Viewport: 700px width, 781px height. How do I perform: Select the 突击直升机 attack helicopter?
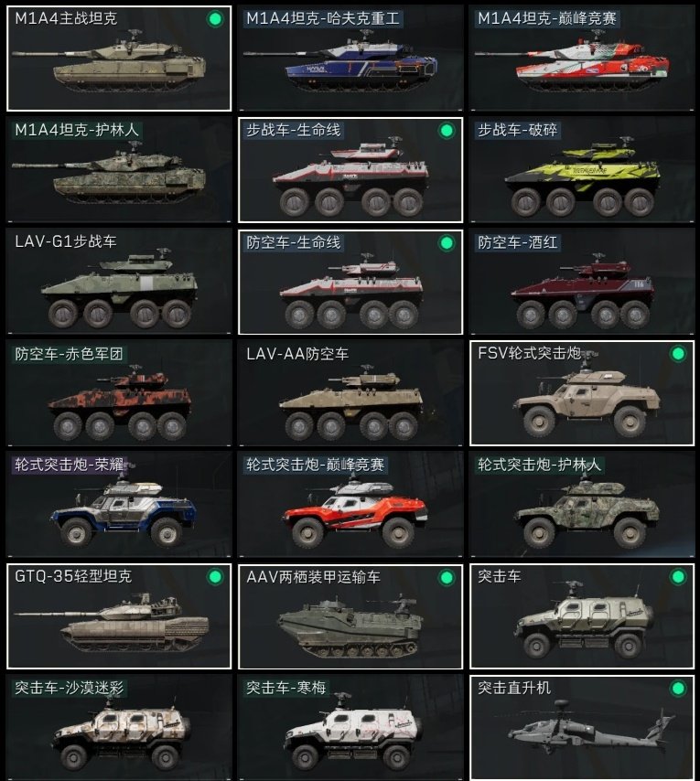(x=582, y=728)
